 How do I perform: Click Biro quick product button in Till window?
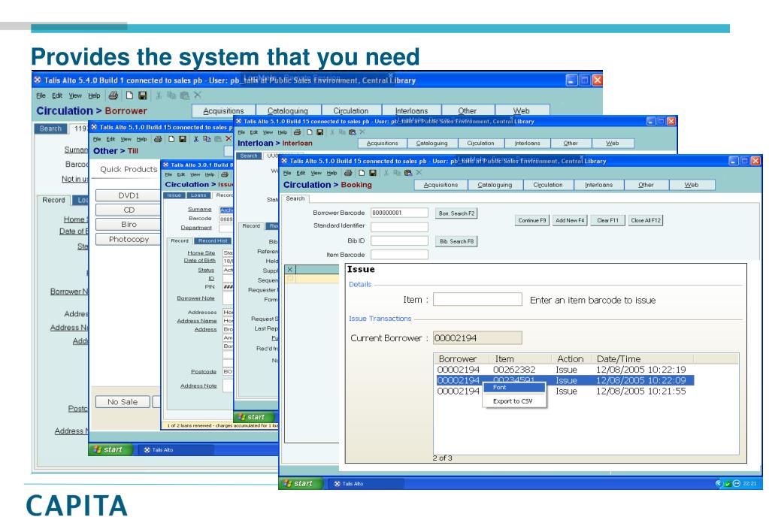point(129,225)
